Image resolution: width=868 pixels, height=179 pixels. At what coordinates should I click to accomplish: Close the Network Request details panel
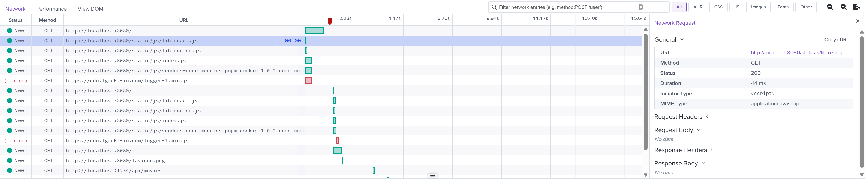858,21
